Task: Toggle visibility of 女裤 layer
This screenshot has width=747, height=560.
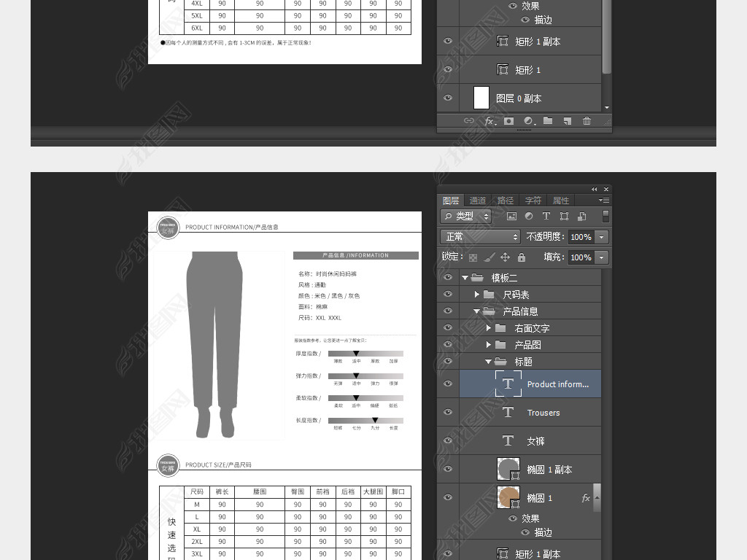Action: tap(448, 441)
